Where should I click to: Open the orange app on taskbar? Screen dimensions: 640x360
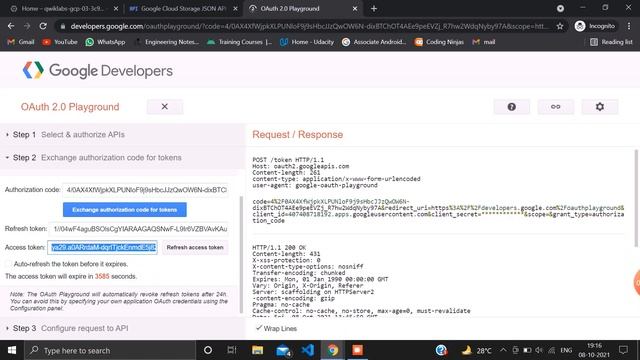pos(358,350)
